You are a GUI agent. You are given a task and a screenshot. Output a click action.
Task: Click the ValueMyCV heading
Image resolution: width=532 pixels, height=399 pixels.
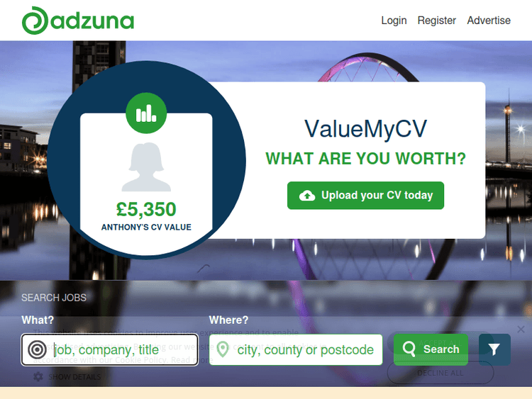click(365, 129)
